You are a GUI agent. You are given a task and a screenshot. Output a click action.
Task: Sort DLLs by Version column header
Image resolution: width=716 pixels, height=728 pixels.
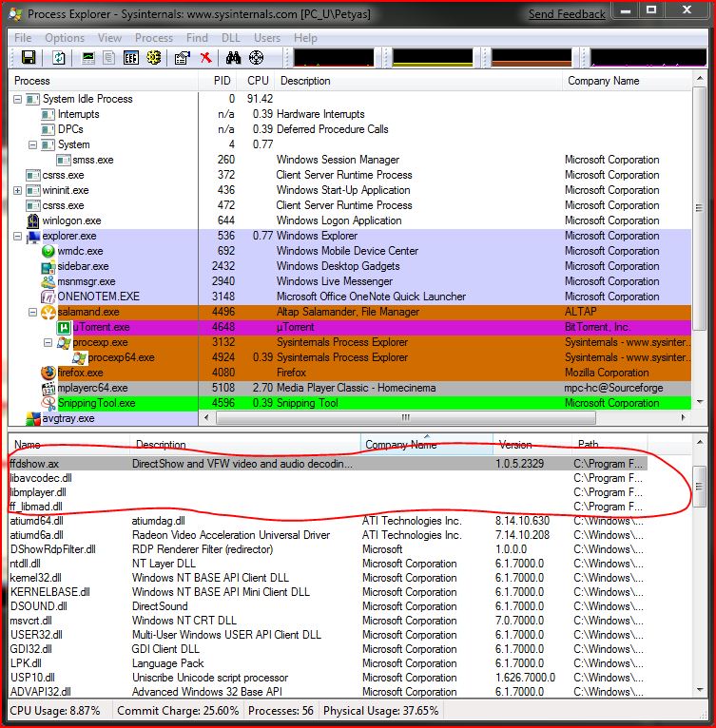532,445
